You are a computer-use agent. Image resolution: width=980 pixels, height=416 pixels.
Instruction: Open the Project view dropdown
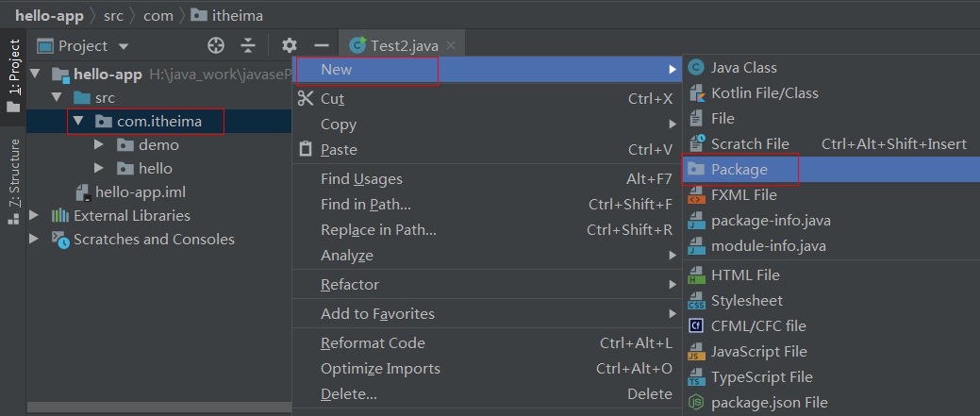tap(123, 46)
